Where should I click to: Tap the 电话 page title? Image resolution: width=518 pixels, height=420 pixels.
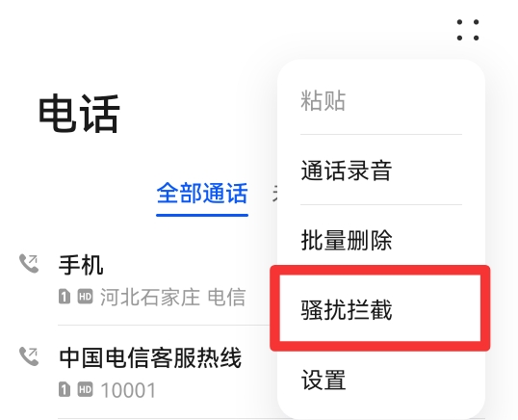pos(79,114)
